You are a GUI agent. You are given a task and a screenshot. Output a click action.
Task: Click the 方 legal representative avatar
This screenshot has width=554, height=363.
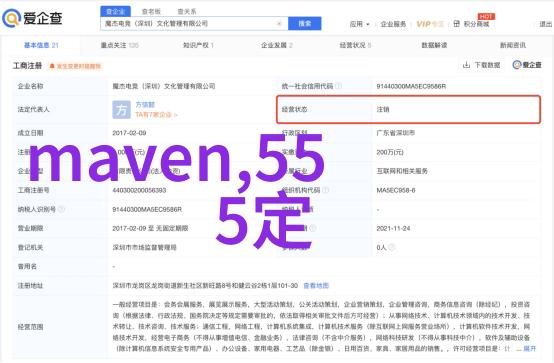click(121, 110)
